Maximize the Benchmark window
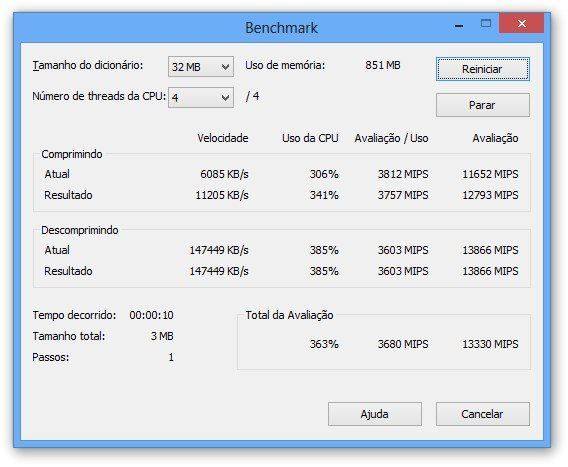This screenshot has height=467, width=568. 486,24
